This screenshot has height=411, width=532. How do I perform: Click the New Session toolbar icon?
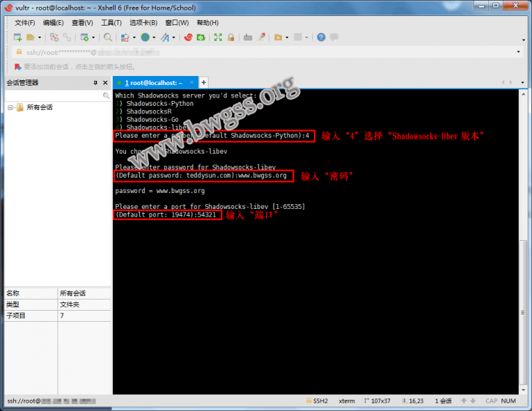pyautogui.click(x=17, y=37)
